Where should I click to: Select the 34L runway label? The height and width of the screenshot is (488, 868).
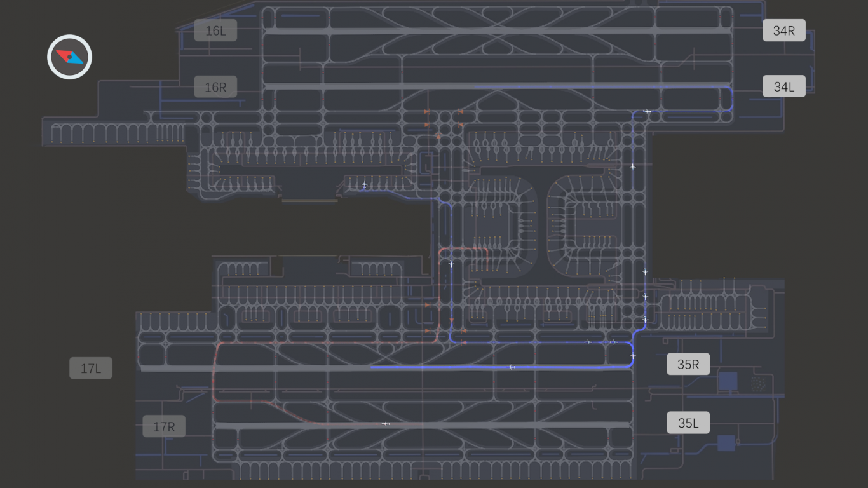tap(784, 86)
